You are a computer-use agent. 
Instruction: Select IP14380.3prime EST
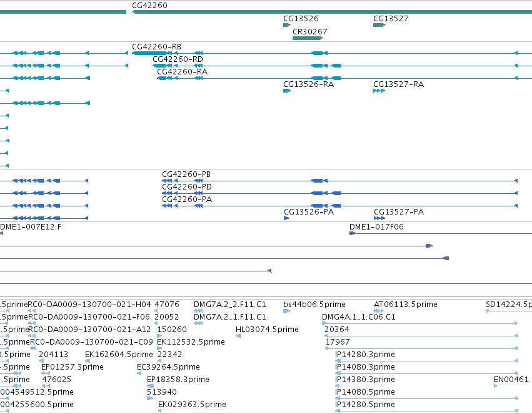tap(364, 380)
